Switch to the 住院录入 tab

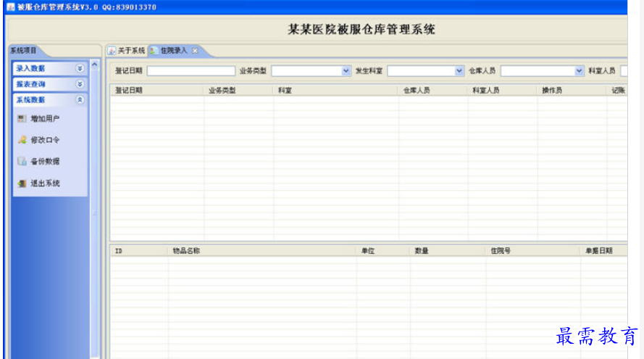(174, 51)
